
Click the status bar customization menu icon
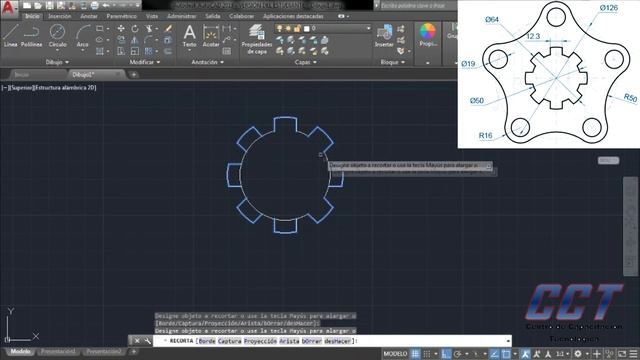point(633,353)
